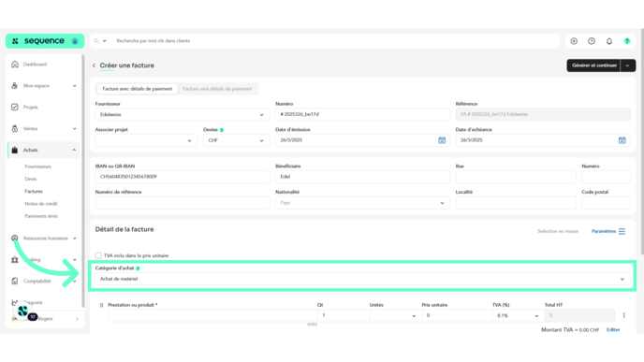The height and width of the screenshot is (362, 644).
Task: Click the Prestation ou produit field
Action: point(212,315)
